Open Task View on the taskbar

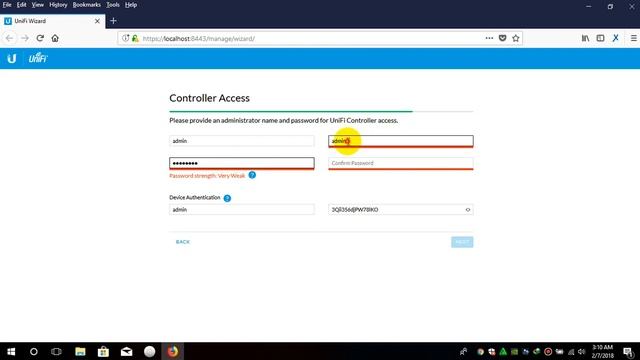(56, 351)
